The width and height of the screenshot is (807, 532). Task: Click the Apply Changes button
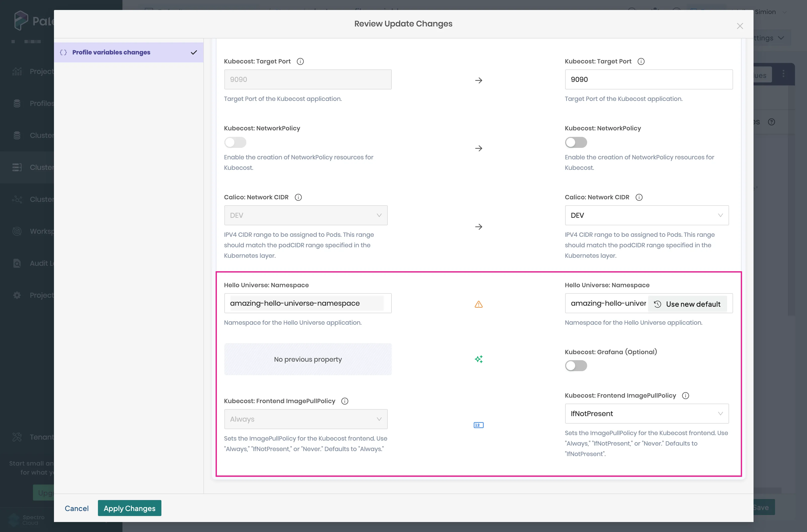pyautogui.click(x=129, y=508)
